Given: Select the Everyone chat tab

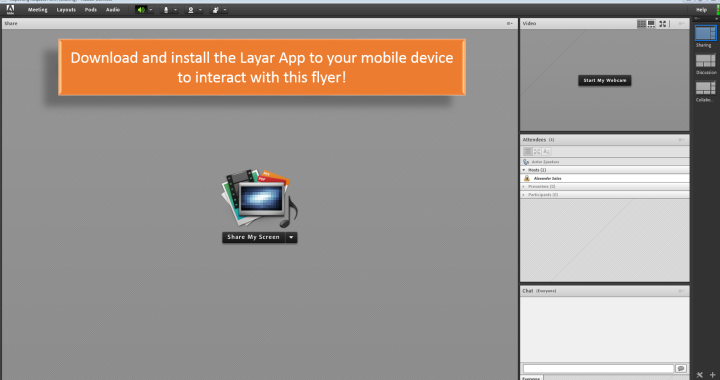Looking at the screenshot, I should [x=532, y=378].
